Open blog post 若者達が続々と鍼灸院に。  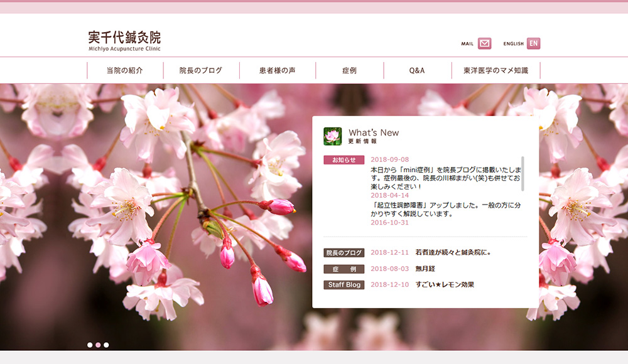[453, 252]
